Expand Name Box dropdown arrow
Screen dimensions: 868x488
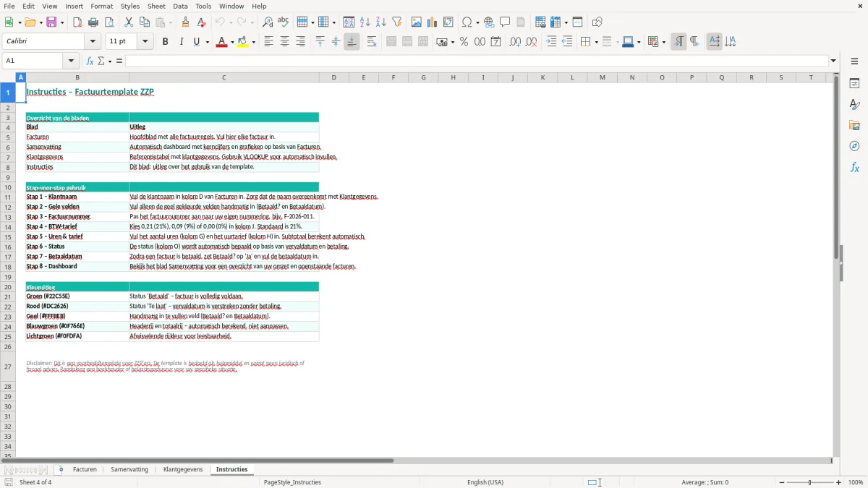(71, 61)
